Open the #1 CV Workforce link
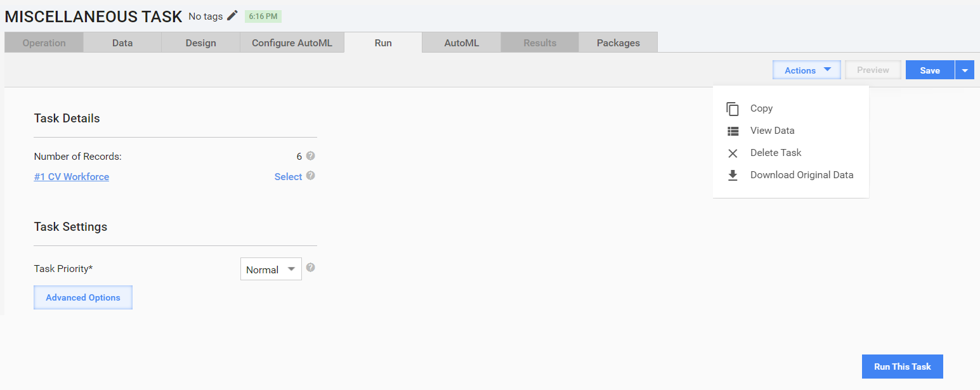The height and width of the screenshot is (390, 980). (x=72, y=177)
